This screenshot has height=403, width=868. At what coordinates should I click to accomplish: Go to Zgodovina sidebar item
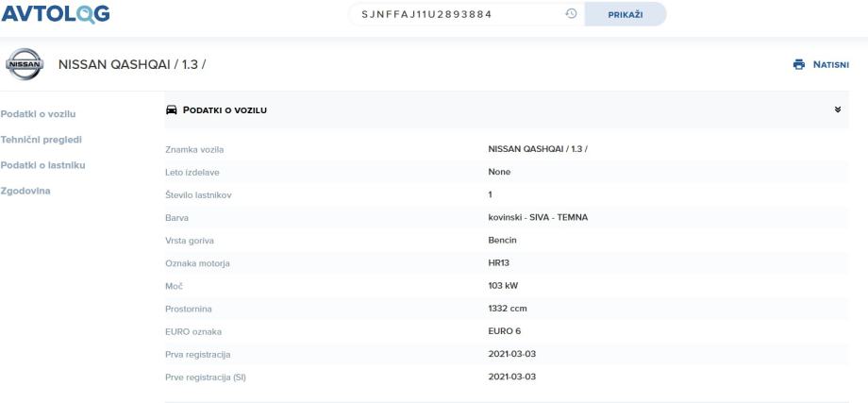[25, 191]
